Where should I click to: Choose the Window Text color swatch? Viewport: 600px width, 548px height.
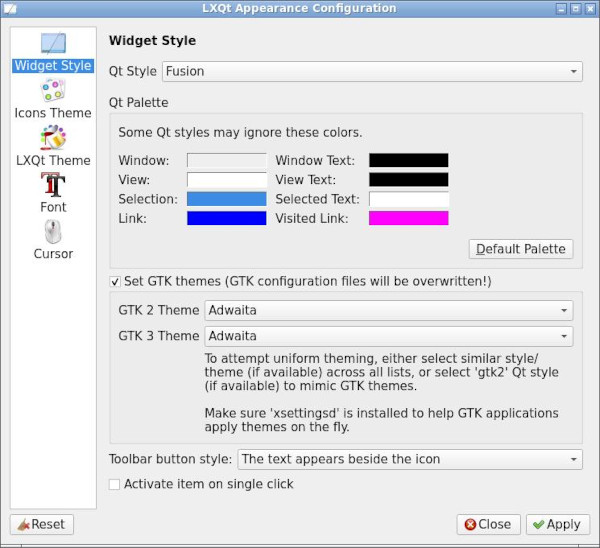[408, 160]
